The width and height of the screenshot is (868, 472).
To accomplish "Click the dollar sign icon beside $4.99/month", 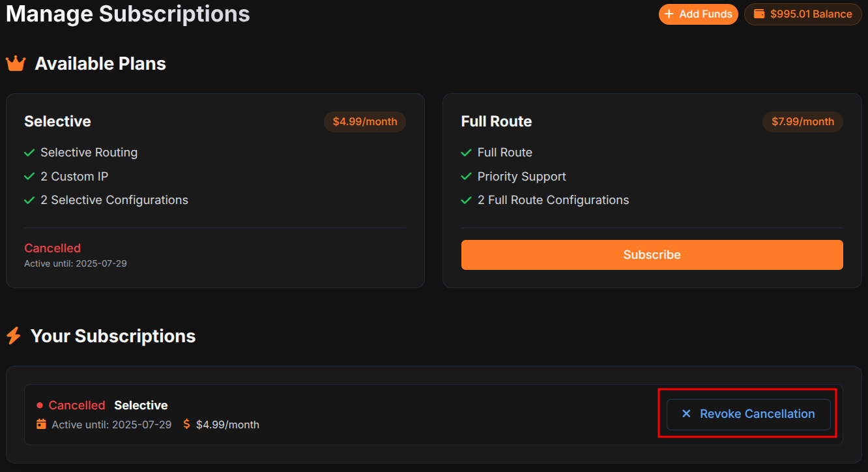I will [x=187, y=424].
